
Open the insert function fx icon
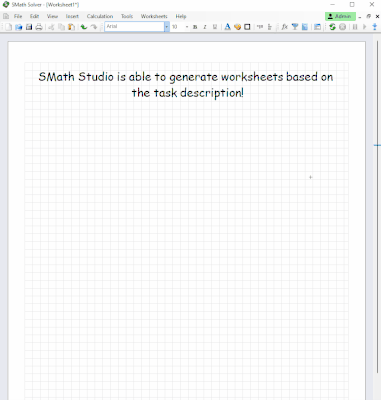point(284,27)
